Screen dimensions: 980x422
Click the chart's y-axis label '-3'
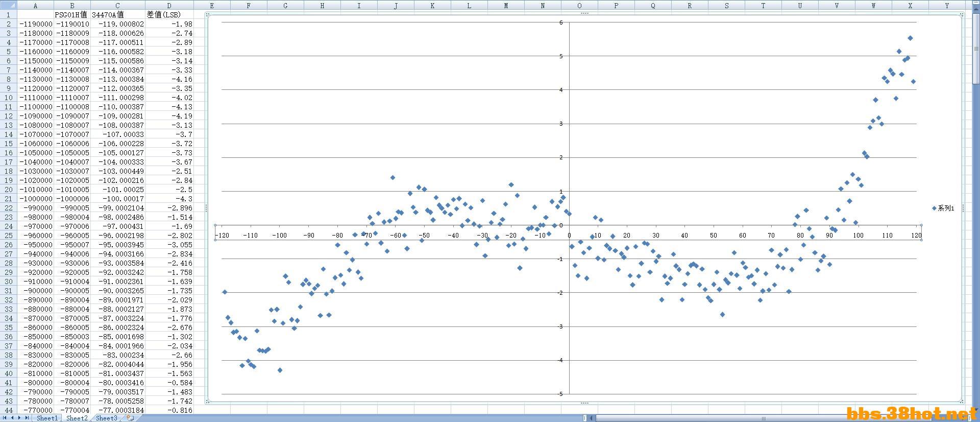pyautogui.click(x=560, y=326)
